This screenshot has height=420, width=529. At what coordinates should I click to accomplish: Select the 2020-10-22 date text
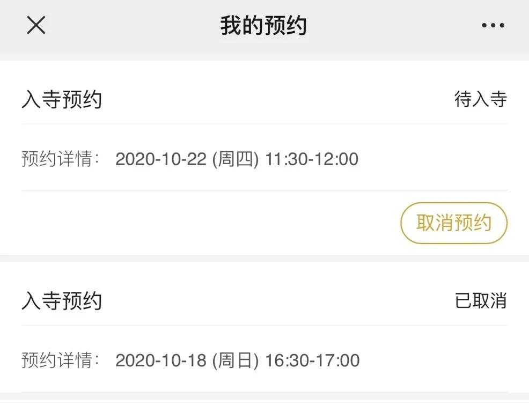pyautogui.click(x=161, y=159)
